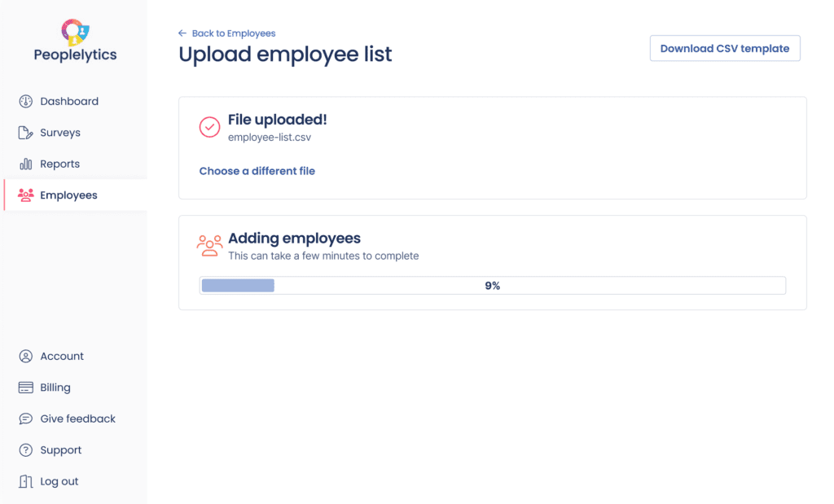The height and width of the screenshot is (504, 834).
Task: Click the Dashboard speedometer icon
Action: tap(25, 101)
